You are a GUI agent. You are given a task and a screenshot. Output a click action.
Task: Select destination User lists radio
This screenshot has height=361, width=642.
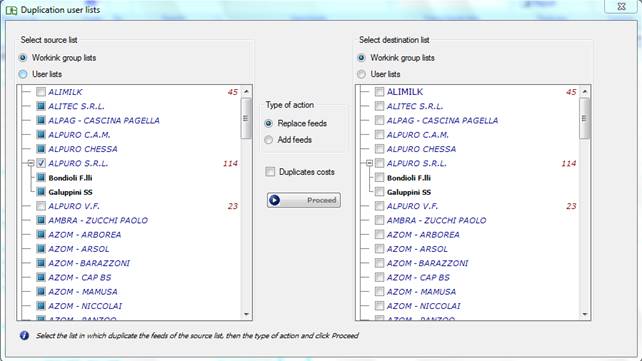(x=361, y=74)
